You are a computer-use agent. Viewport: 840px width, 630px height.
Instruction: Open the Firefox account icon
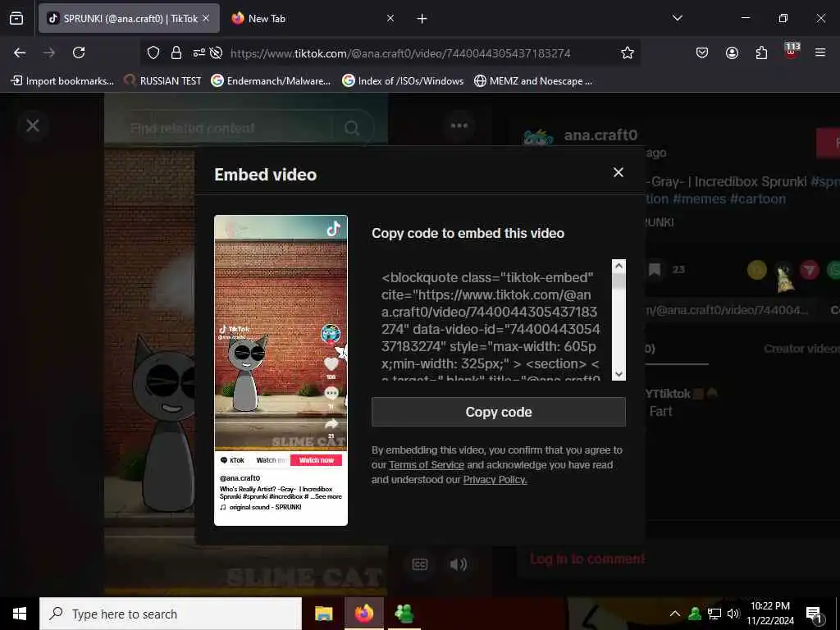(x=732, y=52)
